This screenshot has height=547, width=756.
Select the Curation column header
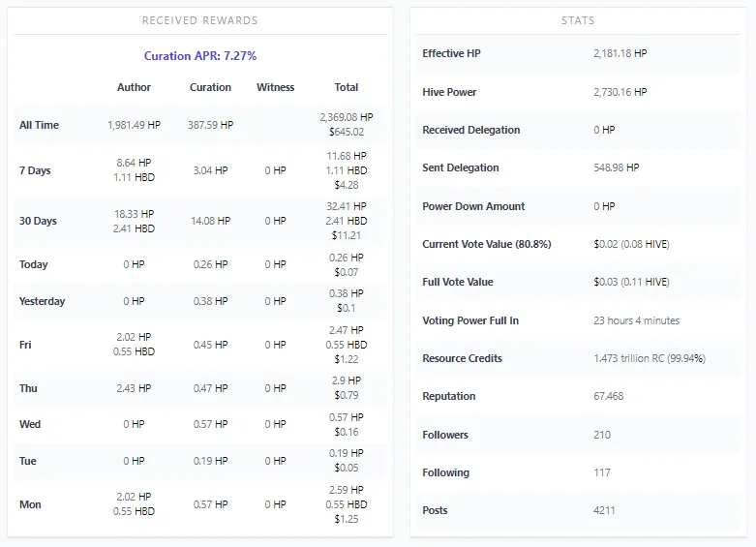[x=210, y=87]
